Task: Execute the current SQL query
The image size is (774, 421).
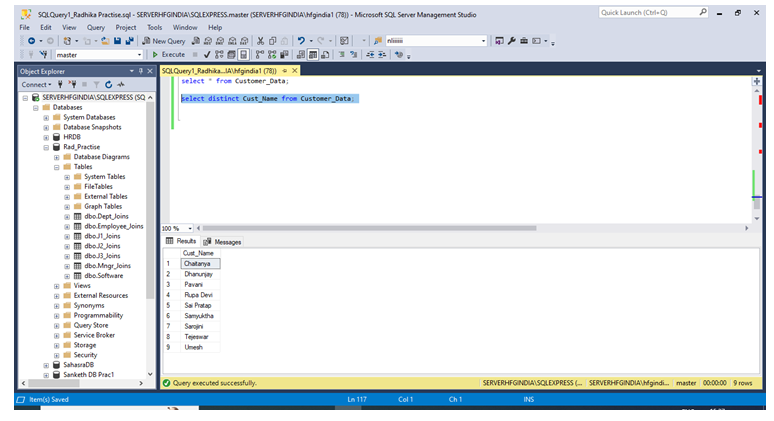Action: (x=170, y=55)
